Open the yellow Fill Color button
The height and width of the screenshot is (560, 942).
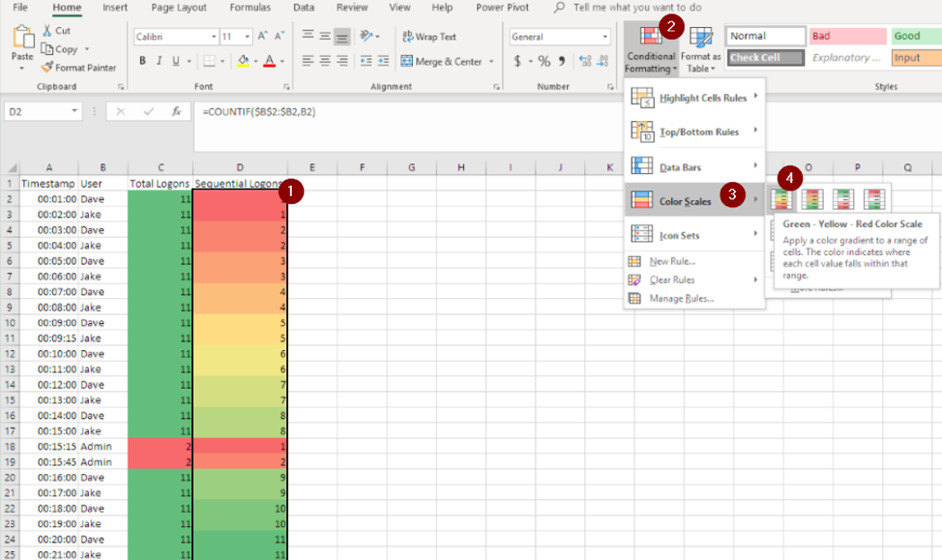click(243, 61)
